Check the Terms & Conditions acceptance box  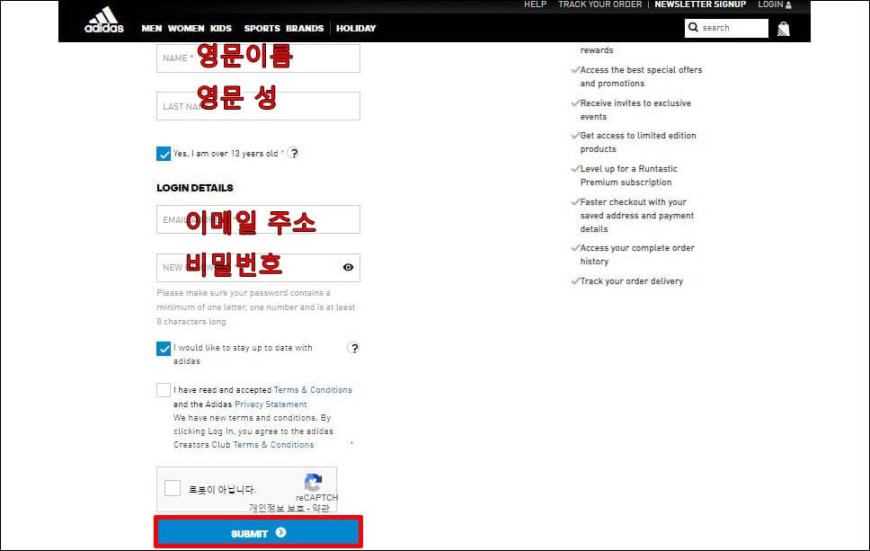coord(164,390)
